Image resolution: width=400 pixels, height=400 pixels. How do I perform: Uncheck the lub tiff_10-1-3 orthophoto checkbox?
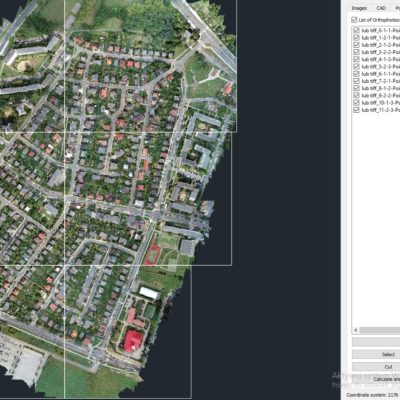[x=356, y=103]
